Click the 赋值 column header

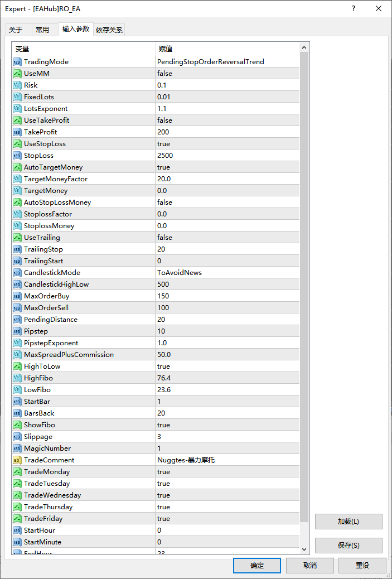point(228,49)
